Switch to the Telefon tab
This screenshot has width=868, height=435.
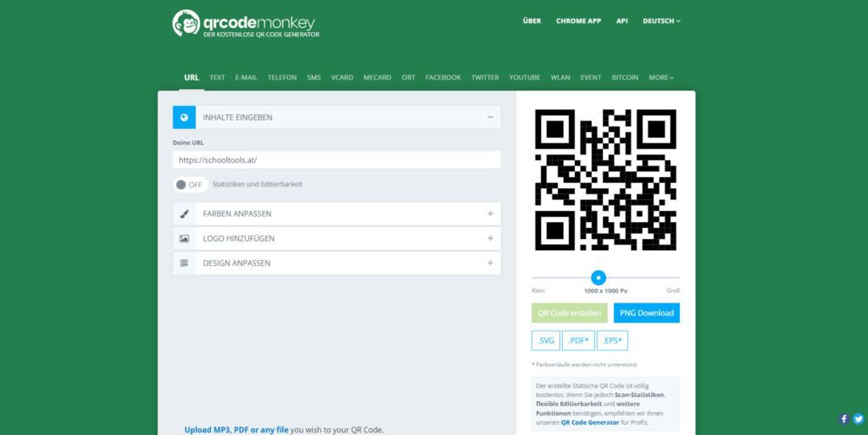(x=282, y=77)
